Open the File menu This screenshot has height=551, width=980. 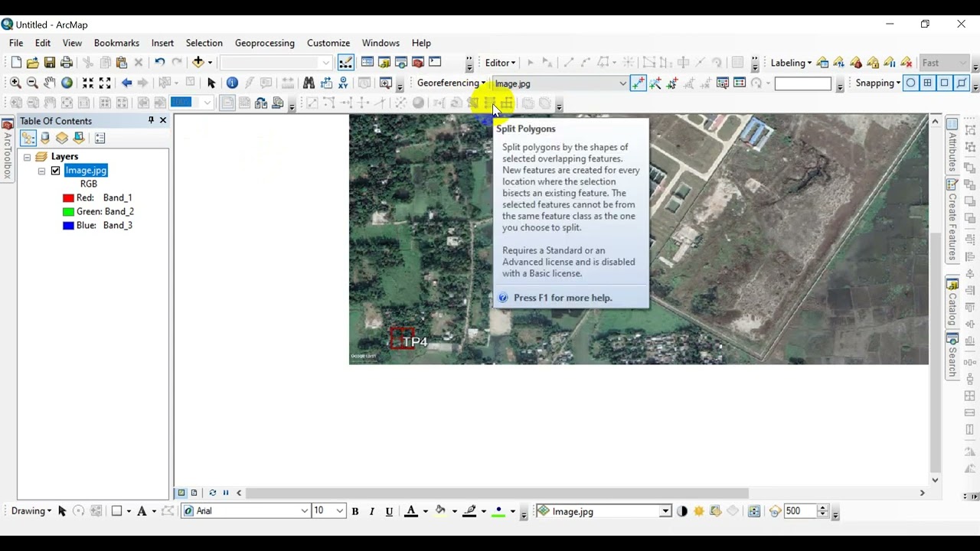(x=16, y=43)
